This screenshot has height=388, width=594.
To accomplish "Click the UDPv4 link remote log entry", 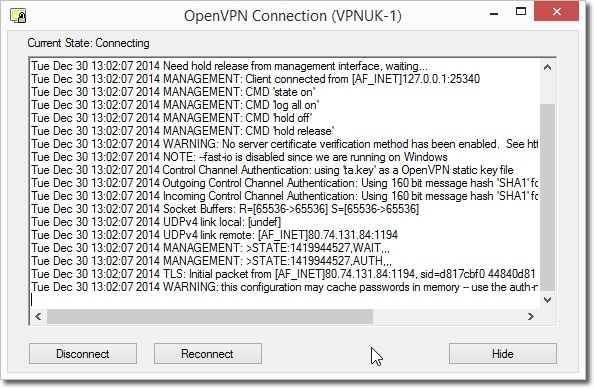I will (x=214, y=235).
